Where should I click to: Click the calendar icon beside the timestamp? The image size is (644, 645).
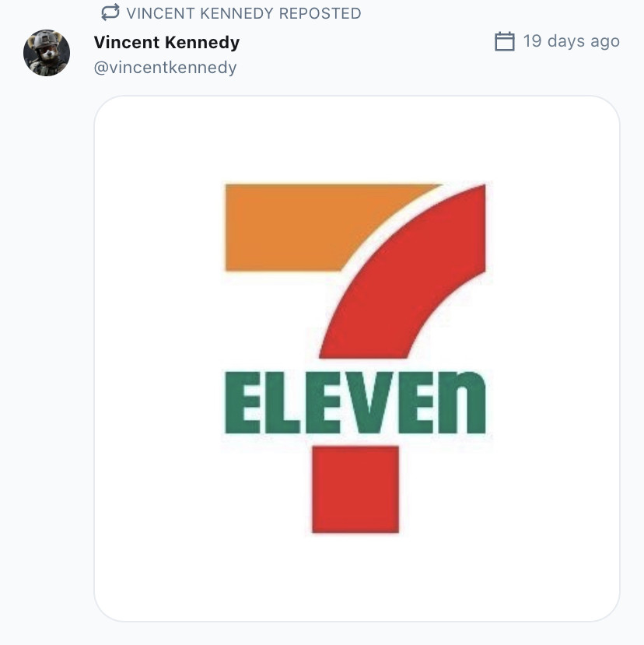[x=504, y=41]
